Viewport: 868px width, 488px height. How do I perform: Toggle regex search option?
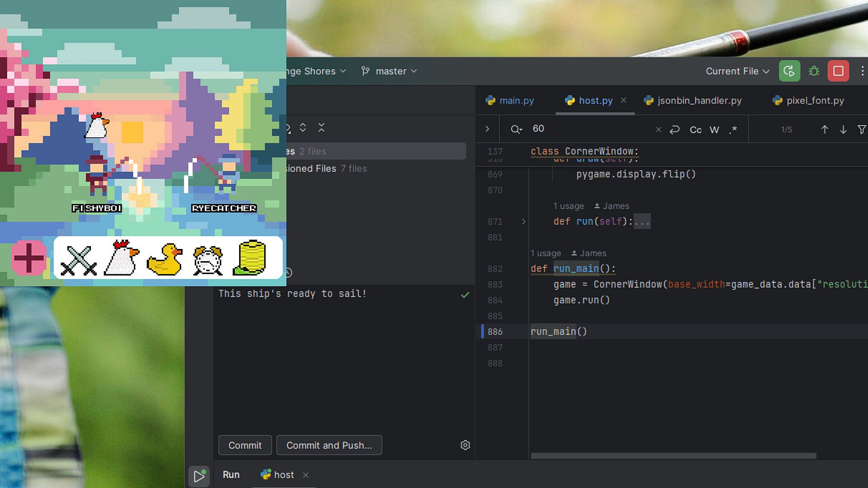733,130
